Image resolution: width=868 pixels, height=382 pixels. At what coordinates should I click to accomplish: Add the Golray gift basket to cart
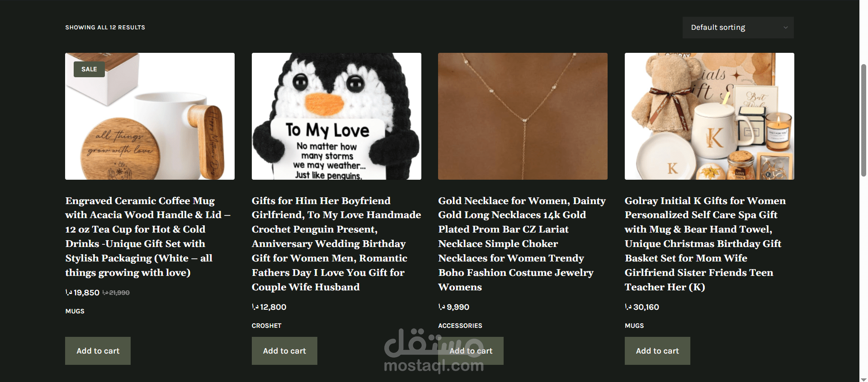click(657, 351)
